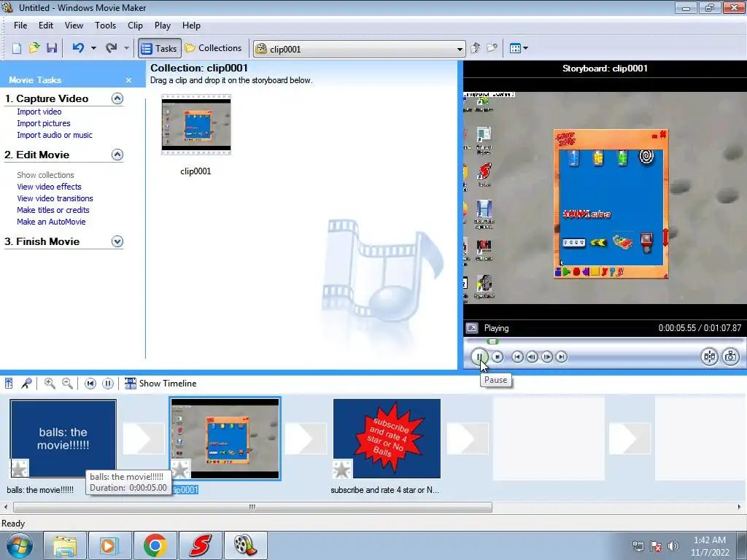Toggle the Tasks pane button
747x560 pixels.
tap(160, 48)
